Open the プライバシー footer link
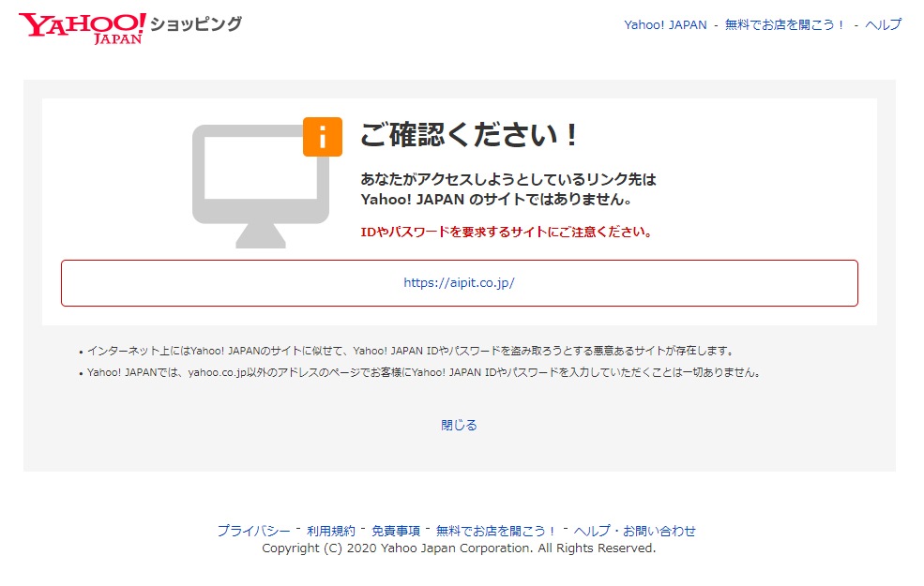This screenshot has width=924, height=586. [x=253, y=531]
